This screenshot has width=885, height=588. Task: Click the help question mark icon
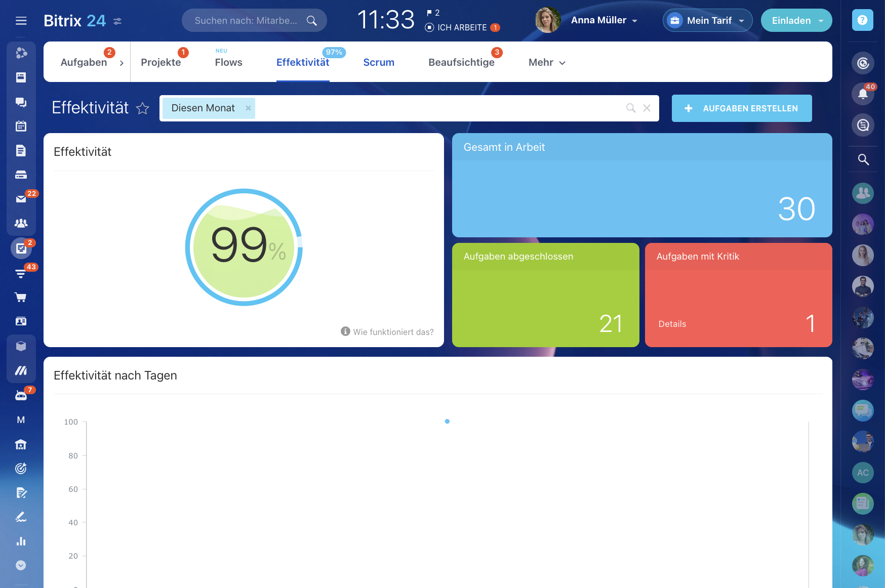(863, 20)
